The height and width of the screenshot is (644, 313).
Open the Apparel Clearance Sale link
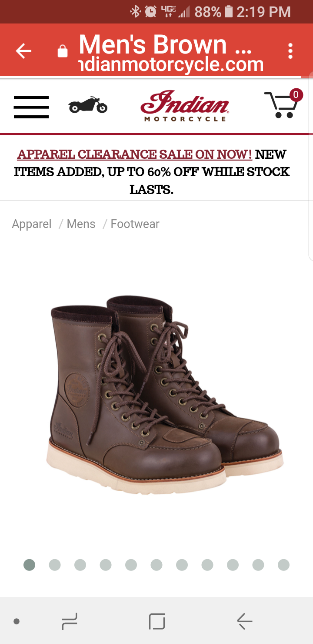pos(134,154)
